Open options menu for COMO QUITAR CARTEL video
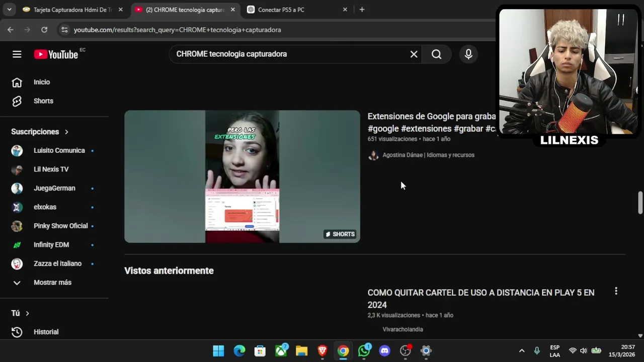This screenshot has height=362, width=644. coord(616,291)
